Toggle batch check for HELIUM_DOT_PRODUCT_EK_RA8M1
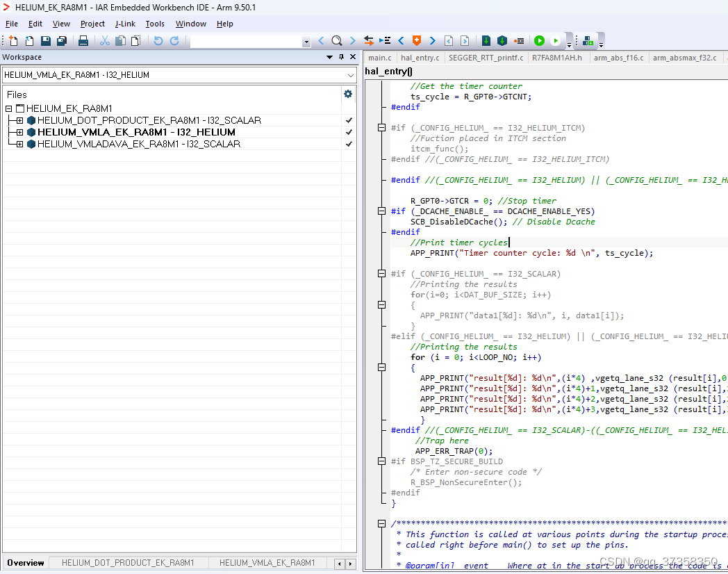 (349, 120)
